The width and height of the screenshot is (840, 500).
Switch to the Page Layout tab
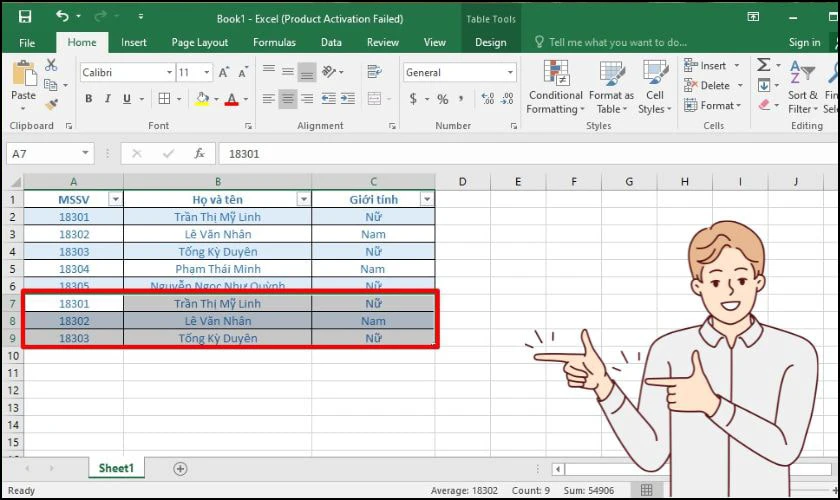tap(199, 42)
